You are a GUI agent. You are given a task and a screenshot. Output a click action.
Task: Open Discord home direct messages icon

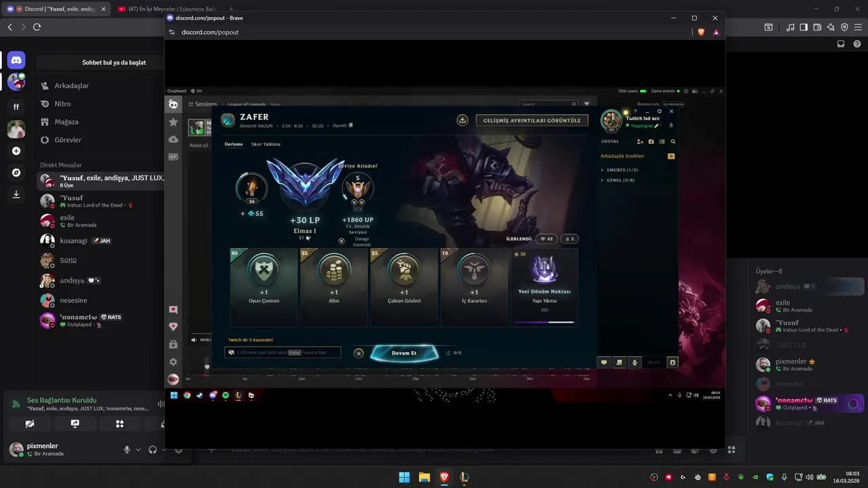[x=16, y=60]
